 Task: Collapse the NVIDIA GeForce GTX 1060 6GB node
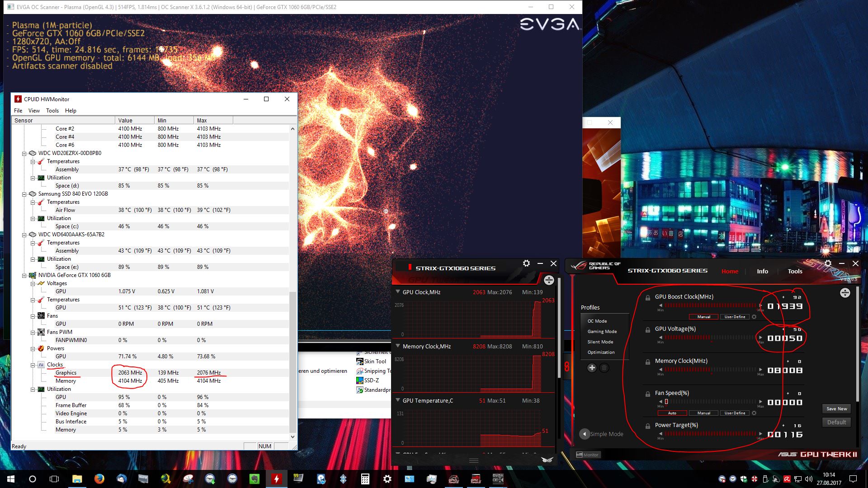click(24, 275)
